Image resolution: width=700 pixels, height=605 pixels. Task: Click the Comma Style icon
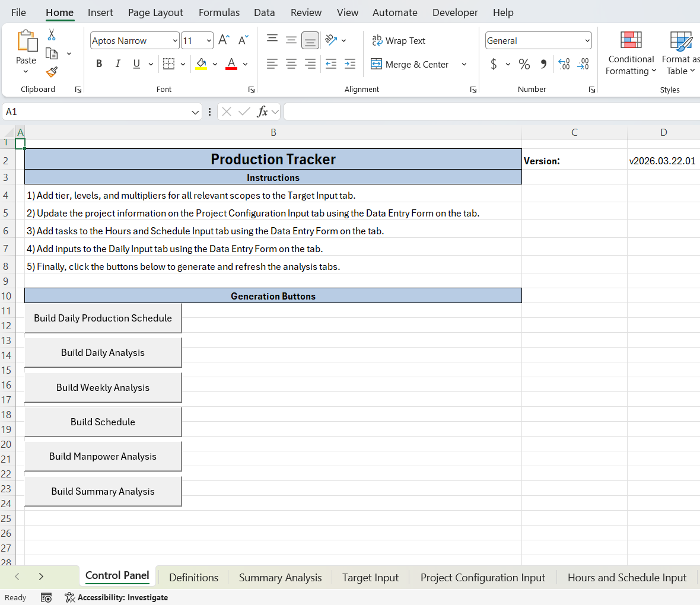click(543, 64)
